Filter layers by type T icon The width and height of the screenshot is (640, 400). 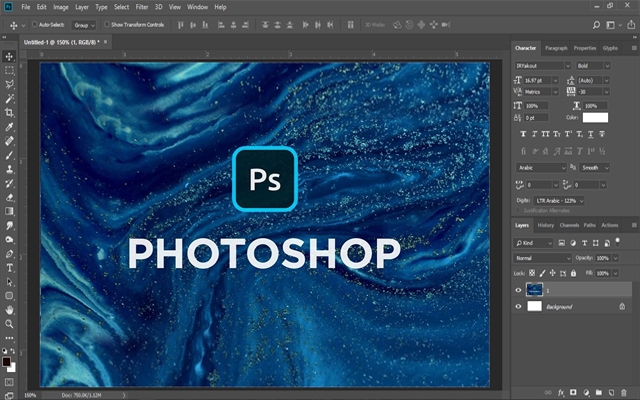(x=584, y=243)
